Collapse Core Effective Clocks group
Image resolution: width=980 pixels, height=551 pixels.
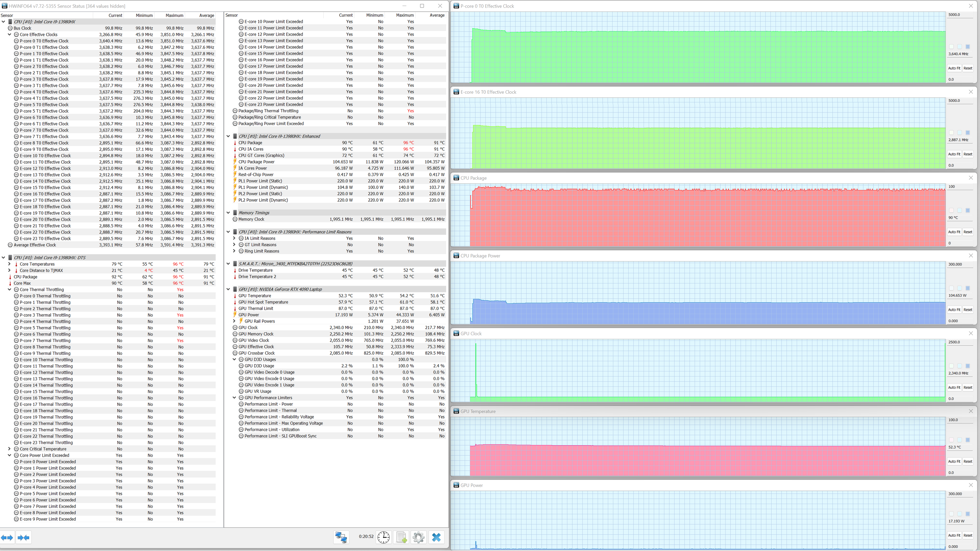[9, 35]
